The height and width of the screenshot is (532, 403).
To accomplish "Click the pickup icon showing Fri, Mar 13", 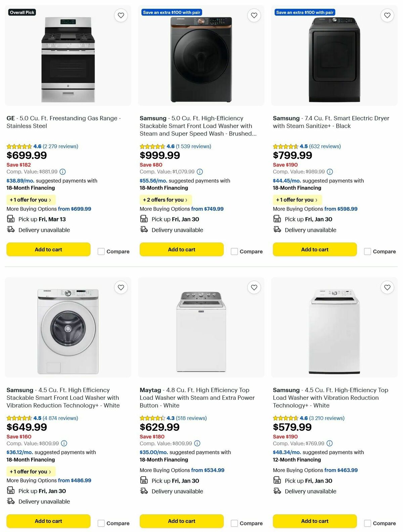I will (x=11, y=219).
